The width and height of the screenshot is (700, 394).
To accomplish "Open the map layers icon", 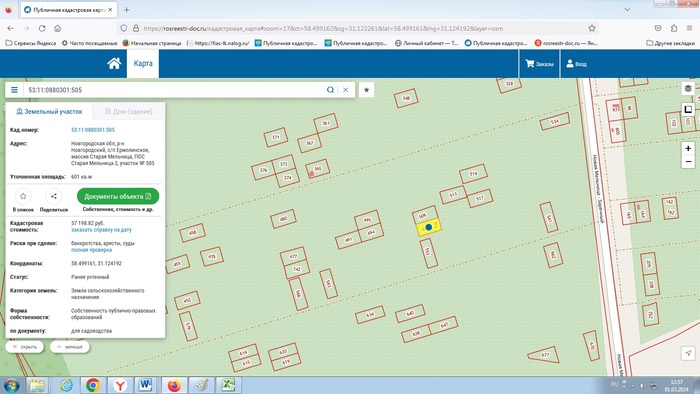I will 688,88.
